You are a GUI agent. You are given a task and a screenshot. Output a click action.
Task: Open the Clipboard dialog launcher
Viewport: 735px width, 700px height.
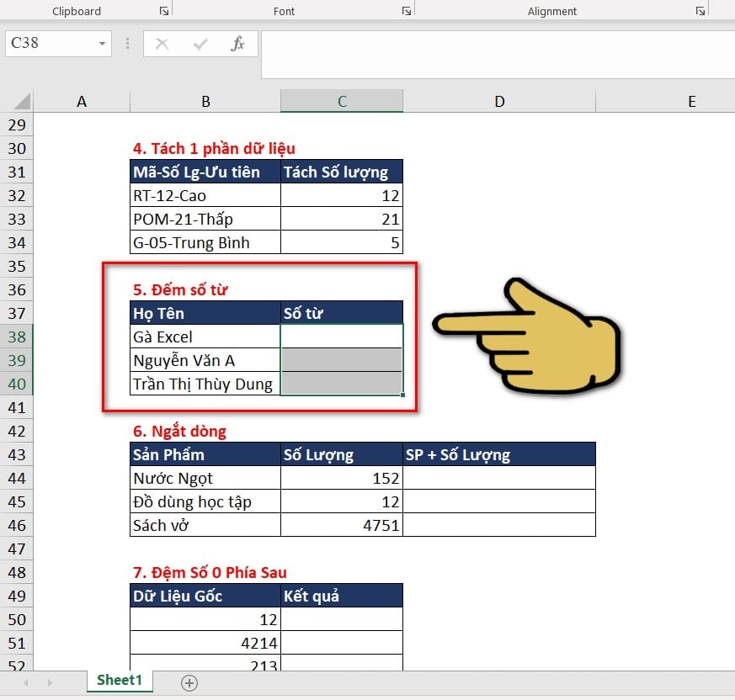[163, 11]
